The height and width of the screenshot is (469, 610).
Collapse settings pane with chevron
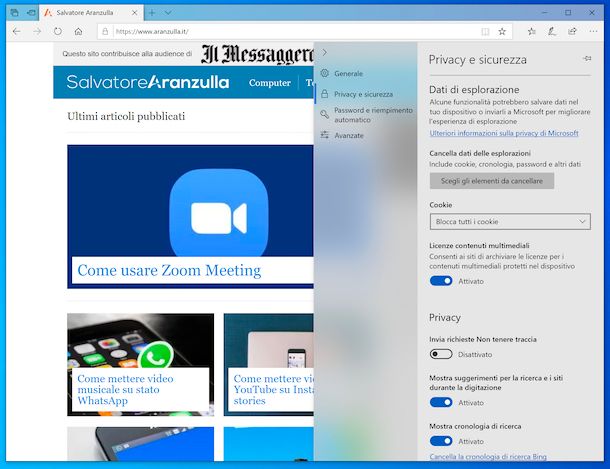(x=325, y=52)
